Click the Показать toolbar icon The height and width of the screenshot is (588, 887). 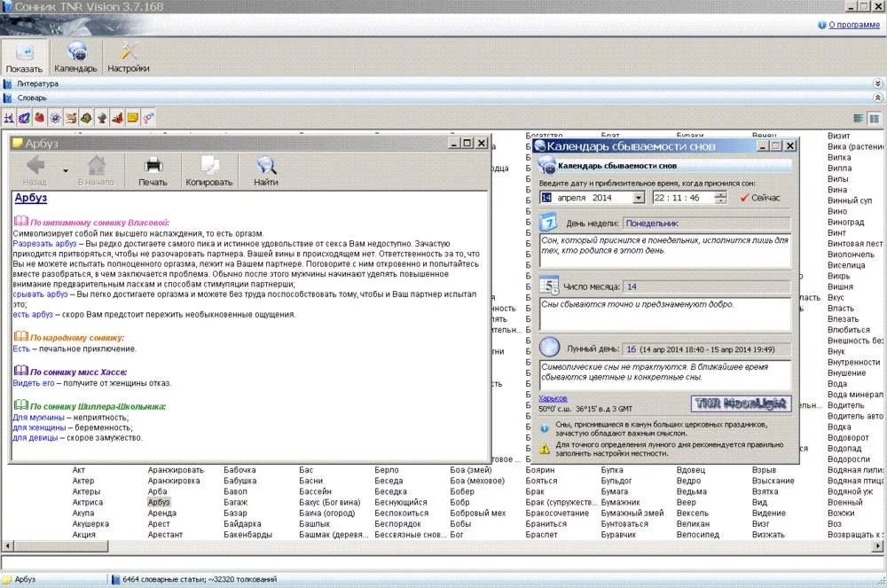tap(25, 55)
